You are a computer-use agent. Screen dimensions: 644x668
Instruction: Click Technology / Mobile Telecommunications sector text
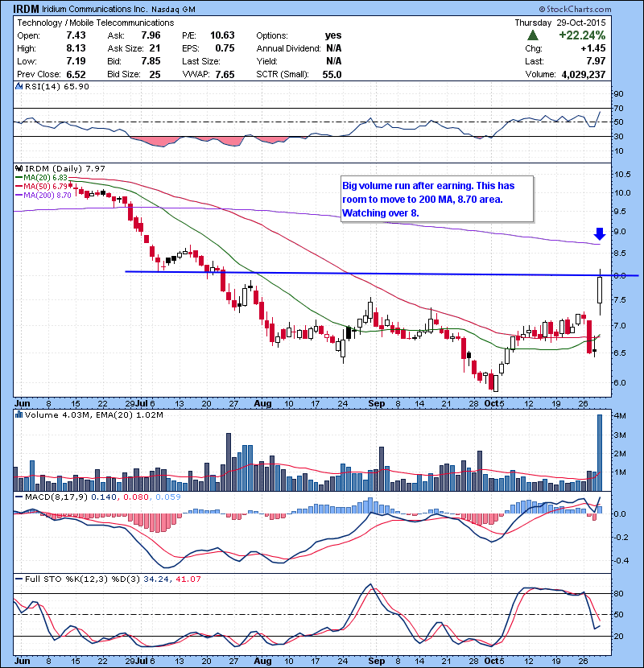coord(96,23)
